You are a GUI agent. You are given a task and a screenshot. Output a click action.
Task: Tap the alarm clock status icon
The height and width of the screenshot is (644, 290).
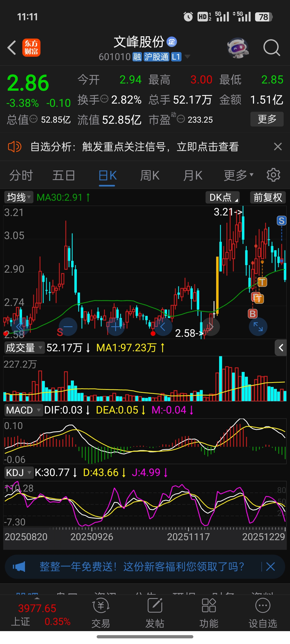coord(188,17)
